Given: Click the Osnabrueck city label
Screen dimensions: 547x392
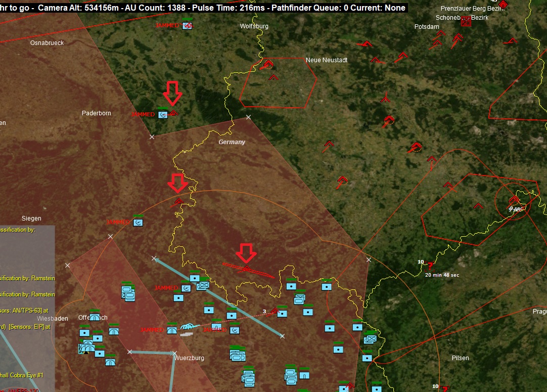Looking at the screenshot, I should pos(47,43).
